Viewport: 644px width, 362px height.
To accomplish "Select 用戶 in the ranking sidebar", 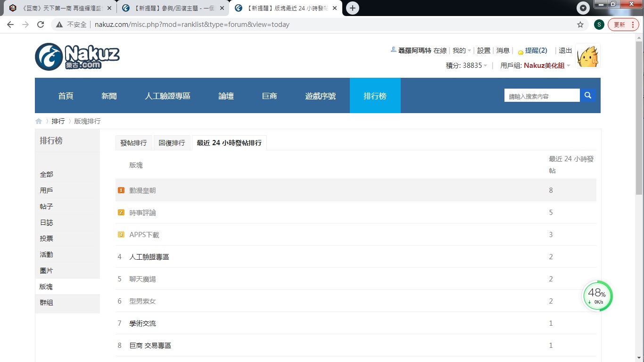I will [46, 190].
